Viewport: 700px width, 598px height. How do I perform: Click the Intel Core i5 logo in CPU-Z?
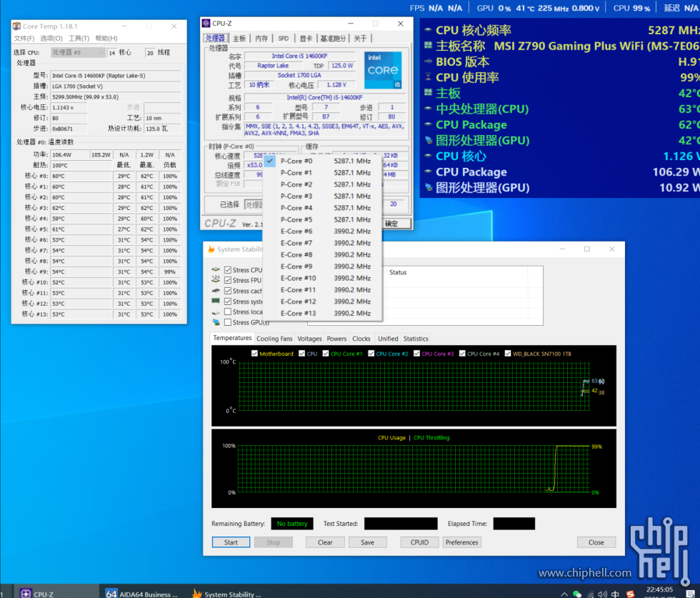click(x=383, y=70)
